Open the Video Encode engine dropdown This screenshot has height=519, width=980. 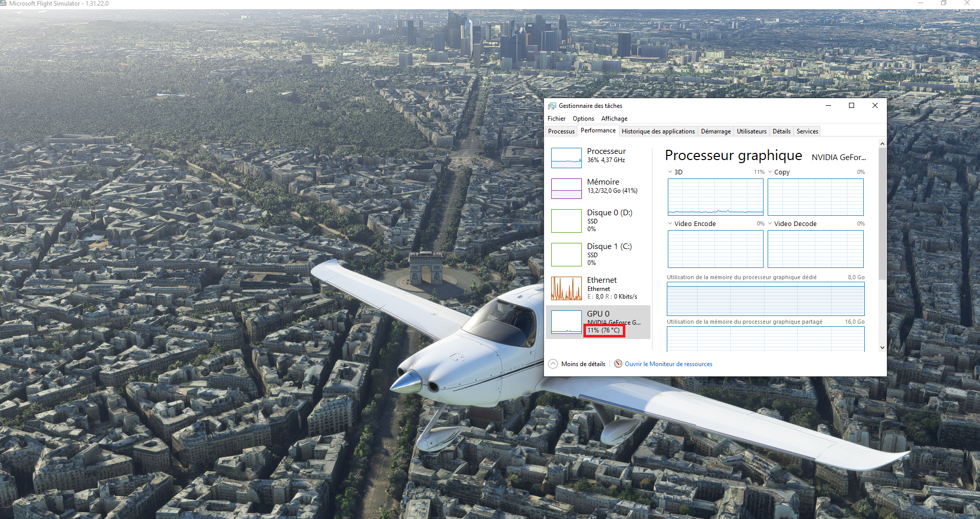pos(670,223)
